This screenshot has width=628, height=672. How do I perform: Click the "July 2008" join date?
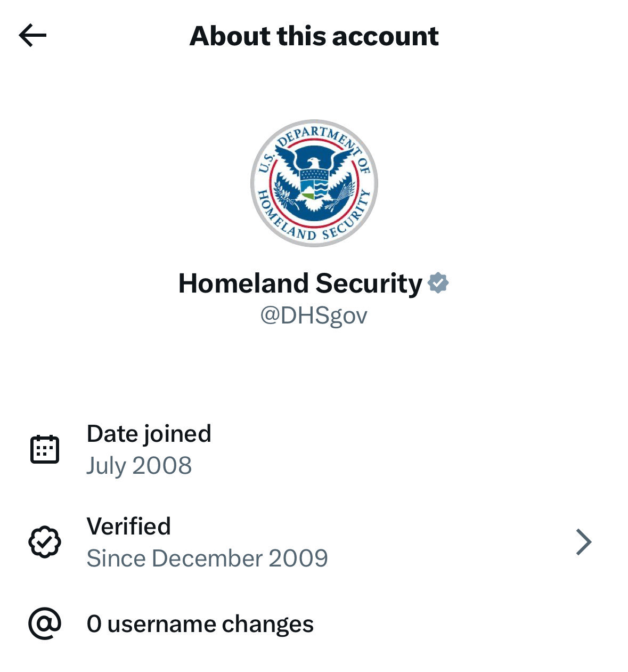pos(139,465)
